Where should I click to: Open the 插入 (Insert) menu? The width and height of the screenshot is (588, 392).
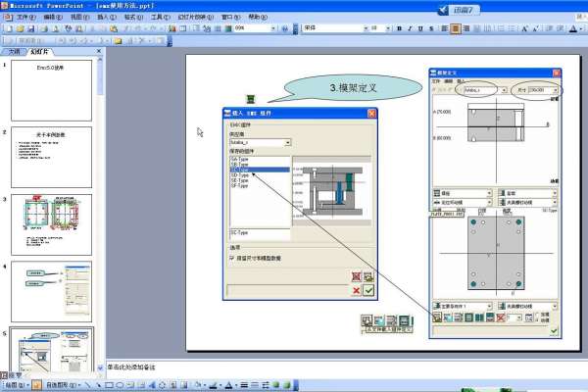107,18
